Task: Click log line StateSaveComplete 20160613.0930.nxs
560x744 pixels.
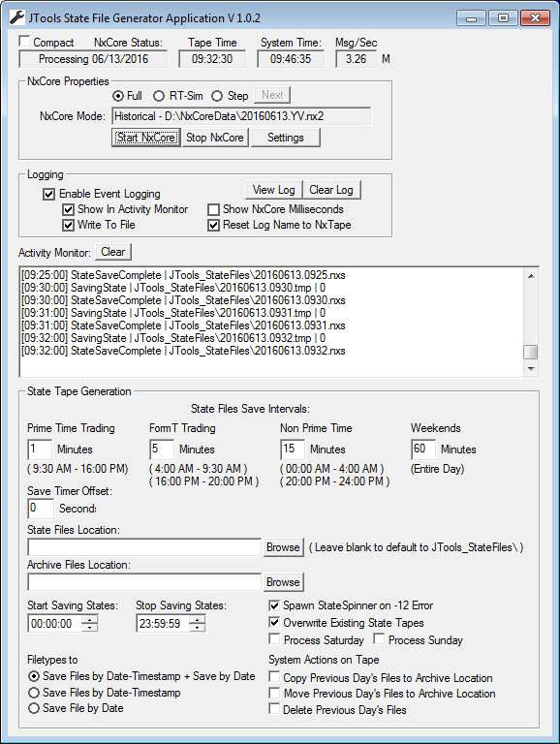Action: 183,300
